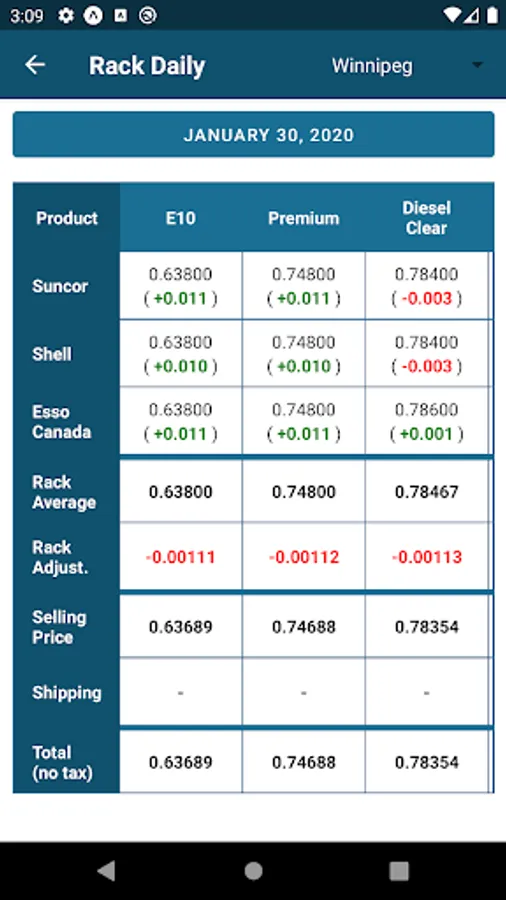This screenshot has width=506, height=900.
Task: Tap the Rack Adjust. E10 value -0.00111
Action: pos(181,557)
